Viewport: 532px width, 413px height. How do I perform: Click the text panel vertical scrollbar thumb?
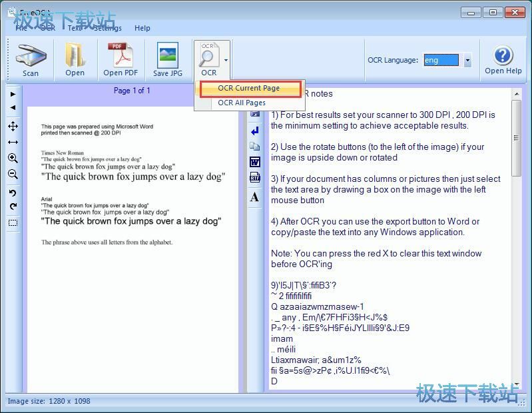pos(517,138)
